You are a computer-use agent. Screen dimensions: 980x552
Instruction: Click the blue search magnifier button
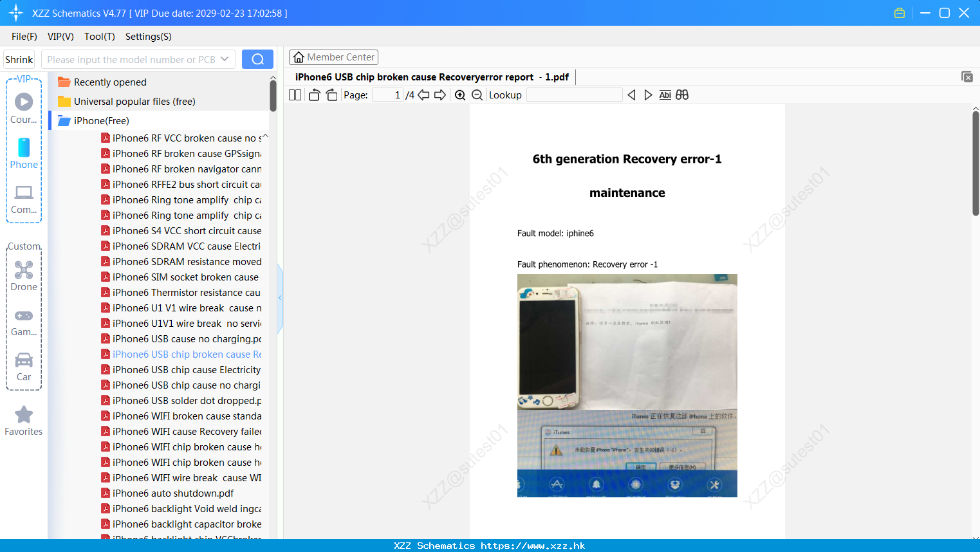click(x=257, y=59)
